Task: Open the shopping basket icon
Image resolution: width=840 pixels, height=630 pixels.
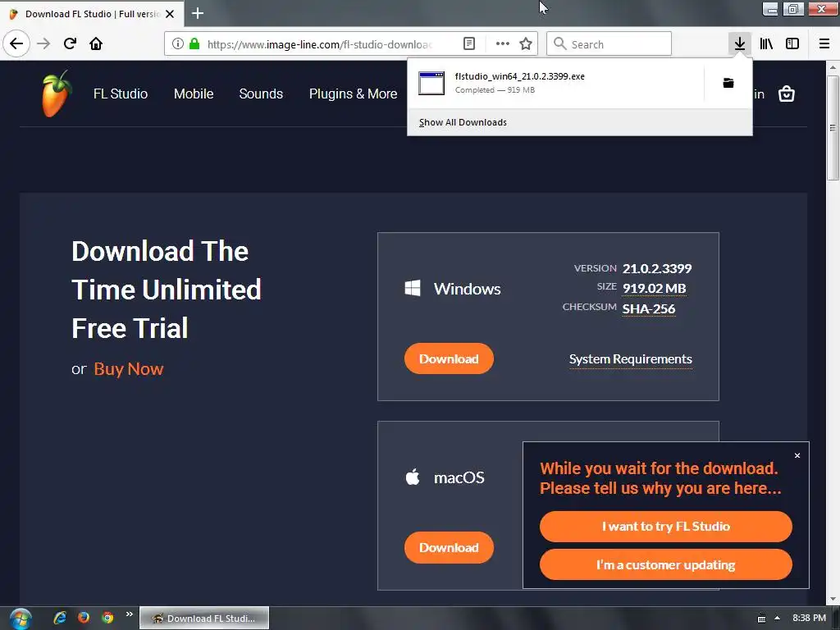Action: 787,94
